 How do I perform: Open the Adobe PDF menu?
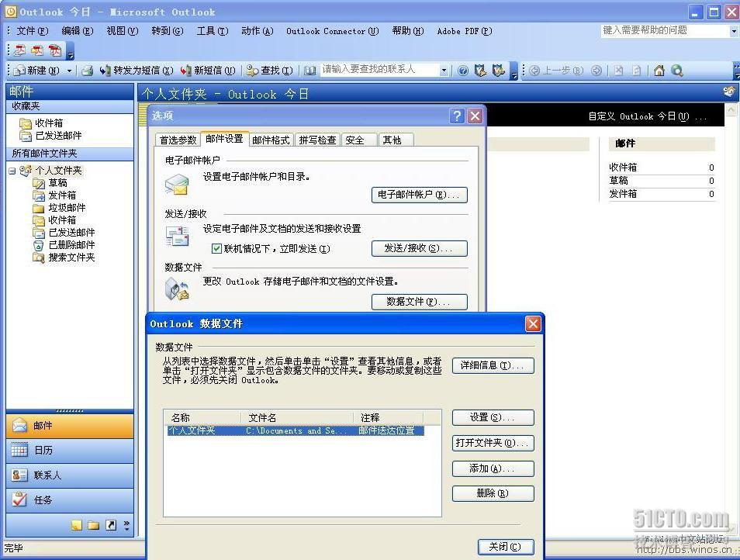(465, 31)
